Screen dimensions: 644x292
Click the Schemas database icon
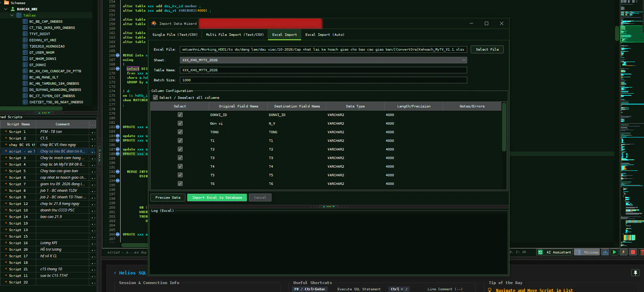coord(7,2)
